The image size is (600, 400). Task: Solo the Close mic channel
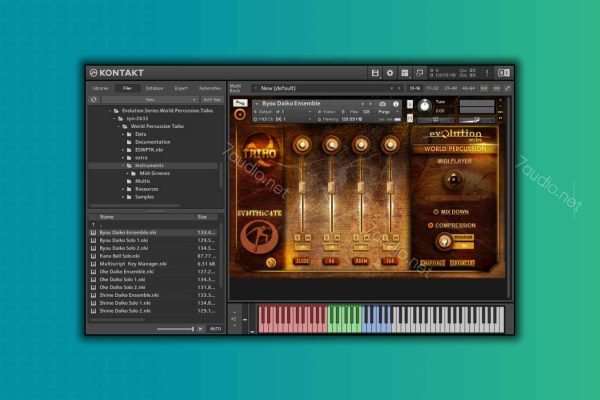click(298, 238)
